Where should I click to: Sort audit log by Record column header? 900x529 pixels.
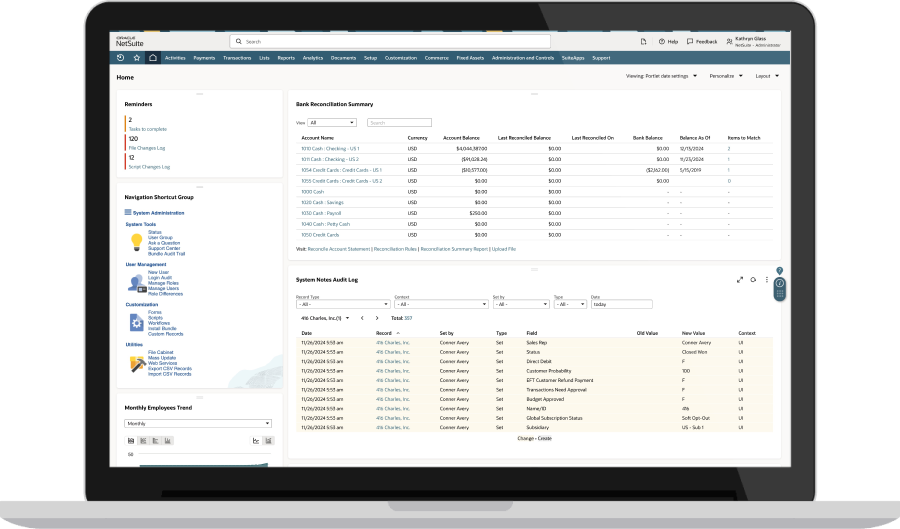pos(385,332)
